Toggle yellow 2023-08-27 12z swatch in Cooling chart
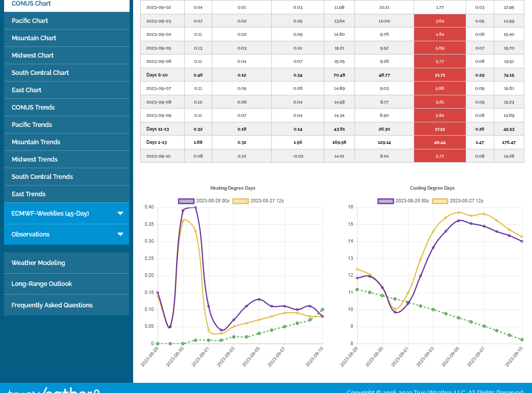Viewport: 532px width, 393px height. click(x=440, y=201)
